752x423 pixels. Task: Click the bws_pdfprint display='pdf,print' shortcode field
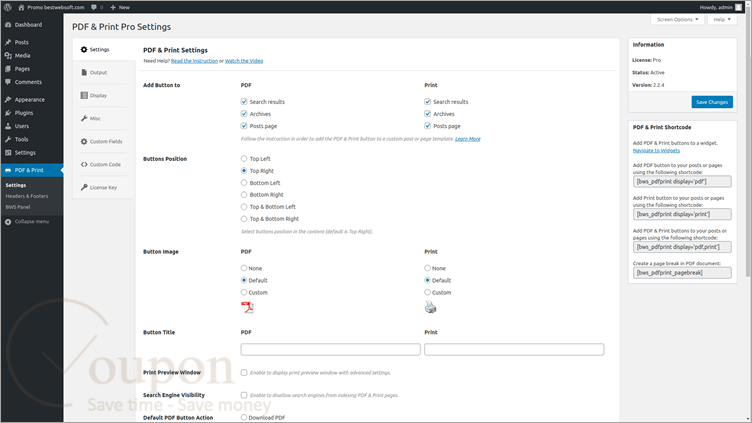click(x=682, y=247)
